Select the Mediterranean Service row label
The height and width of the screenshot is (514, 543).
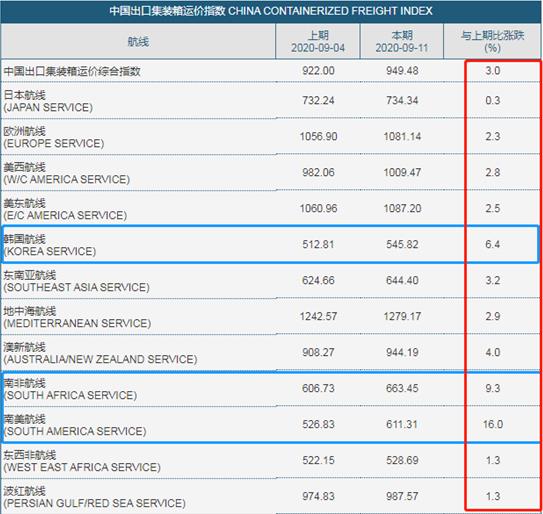(77, 317)
